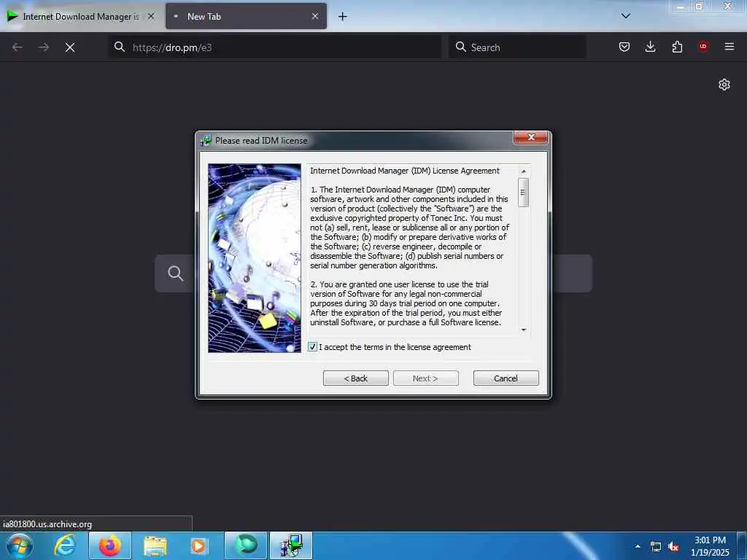Click the Next button in IDM installer
The image size is (747, 560).
pos(425,378)
